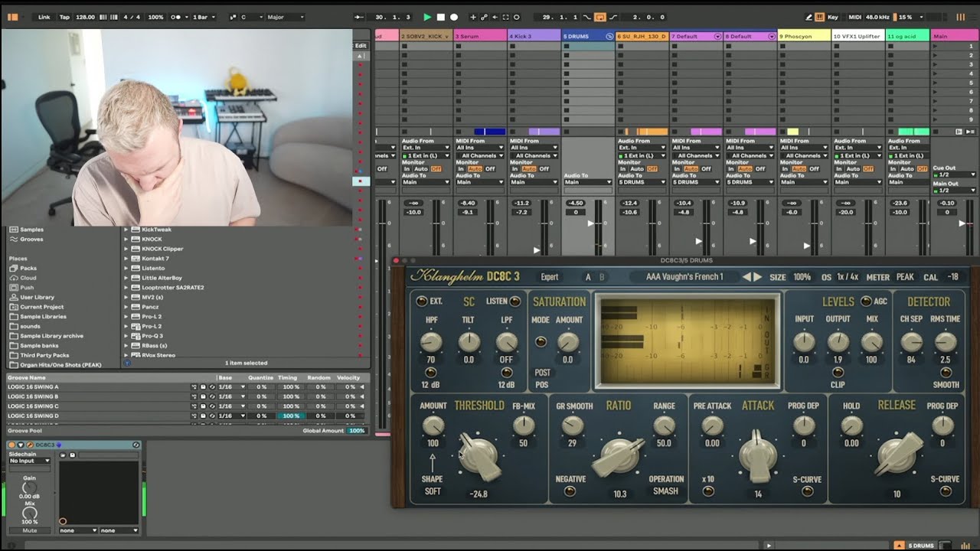This screenshot has height=551, width=980.
Task: Click the HPF knob in SC section
Action: point(431,342)
